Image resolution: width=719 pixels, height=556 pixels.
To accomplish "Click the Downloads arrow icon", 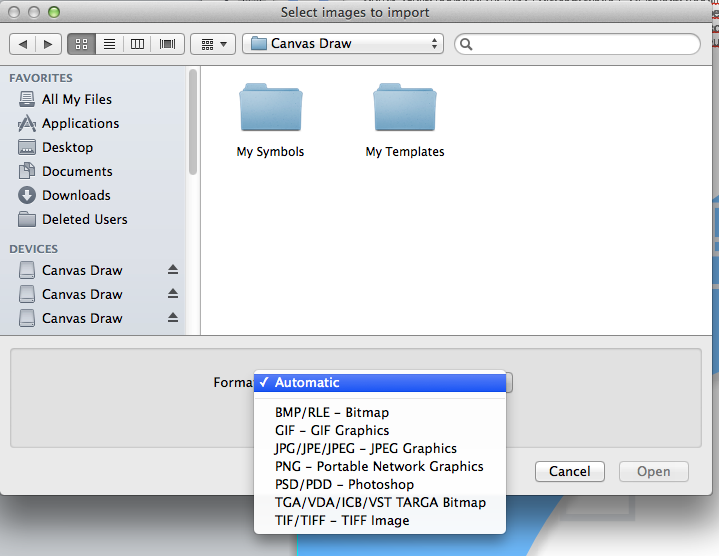I will click(27, 195).
